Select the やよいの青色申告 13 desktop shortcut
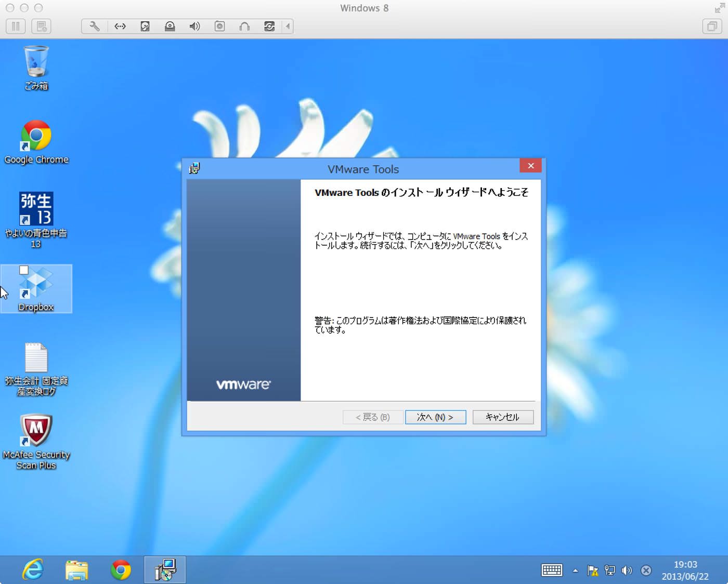Screen dimensions: 728x584 click(x=36, y=220)
